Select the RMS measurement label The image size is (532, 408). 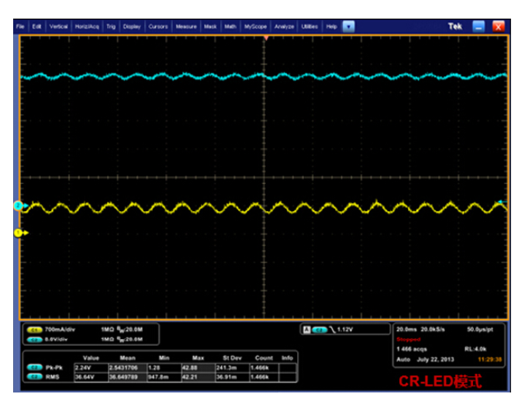point(52,377)
